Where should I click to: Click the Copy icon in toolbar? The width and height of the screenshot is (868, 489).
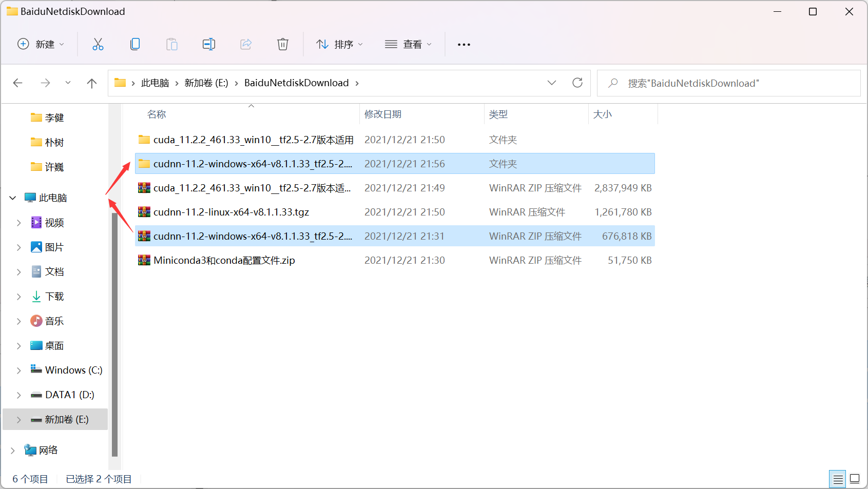[135, 44]
